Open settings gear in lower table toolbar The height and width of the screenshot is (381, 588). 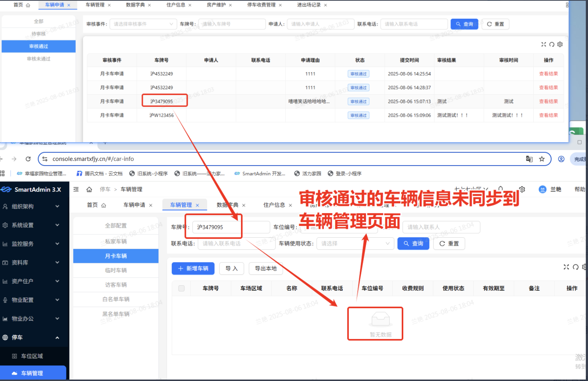click(584, 267)
